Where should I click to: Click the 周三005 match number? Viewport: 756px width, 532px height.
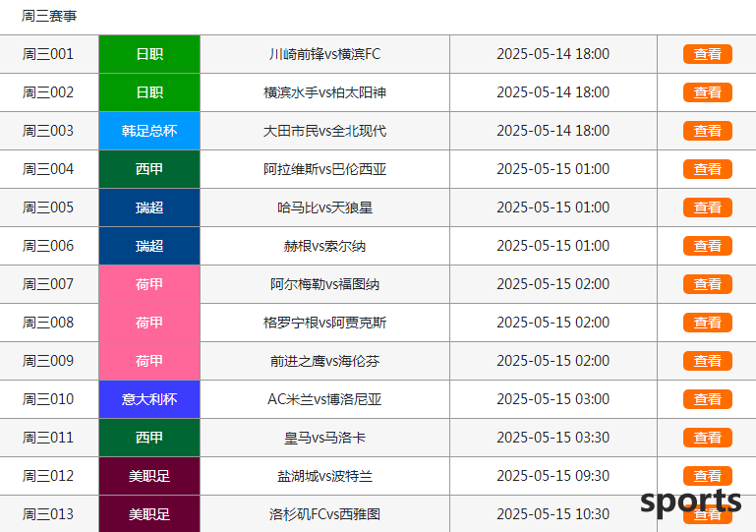pos(48,207)
